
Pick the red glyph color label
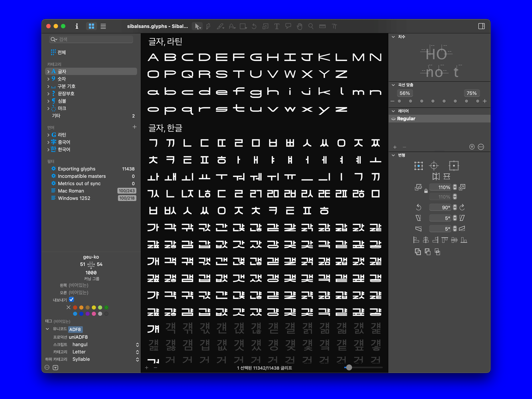tap(75, 308)
